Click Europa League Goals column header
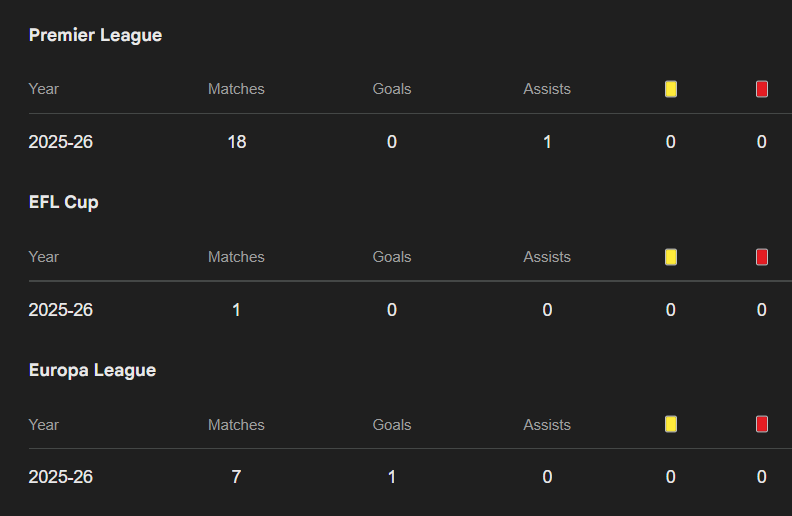The height and width of the screenshot is (516, 792). click(x=392, y=425)
